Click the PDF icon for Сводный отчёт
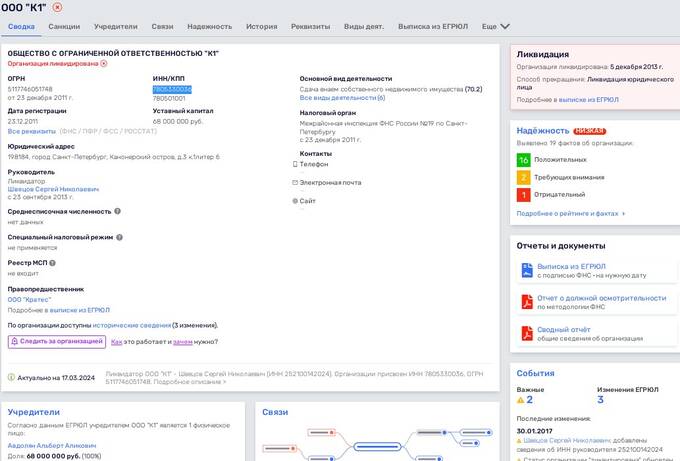 pyautogui.click(x=527, y=333)
